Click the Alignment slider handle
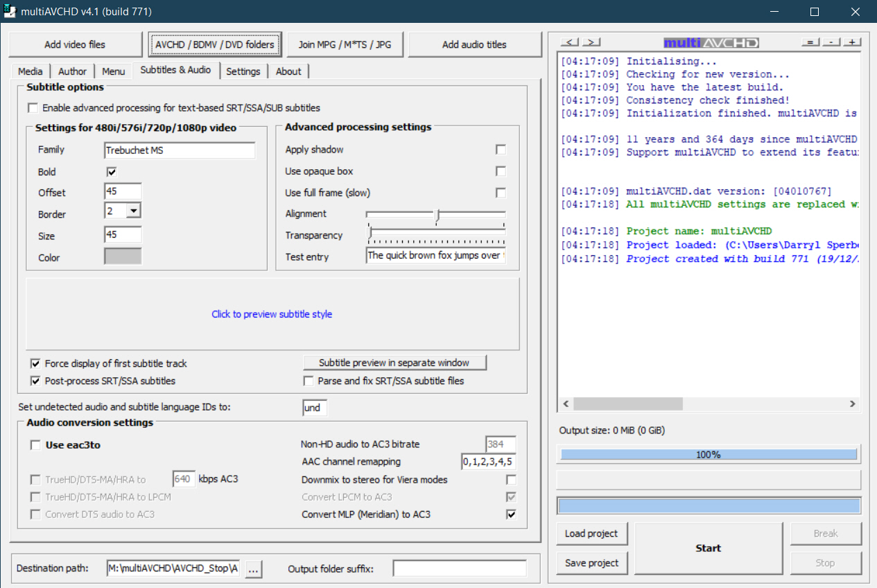Screen dimensions: 877x588 coord(437,216)
